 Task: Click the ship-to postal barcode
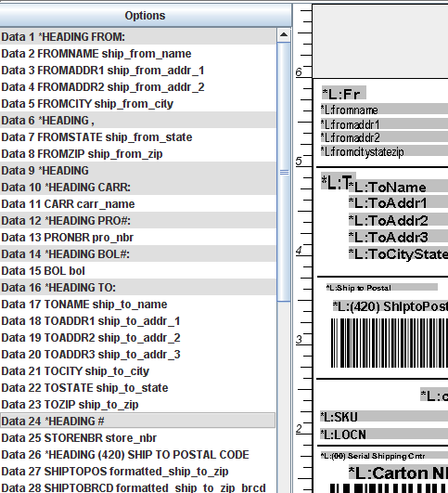pyautogui.click(x=390, y=343)
